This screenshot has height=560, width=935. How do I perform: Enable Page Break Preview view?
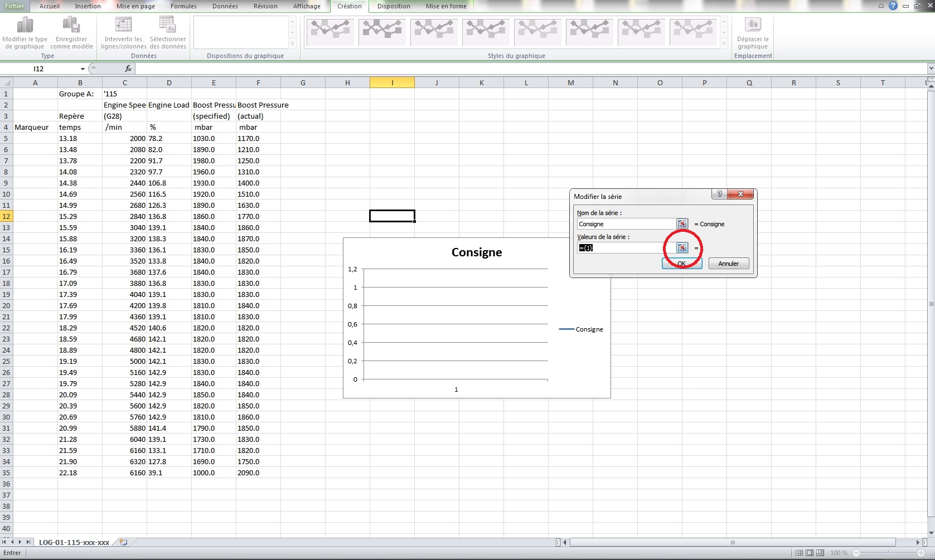[820, 553]
